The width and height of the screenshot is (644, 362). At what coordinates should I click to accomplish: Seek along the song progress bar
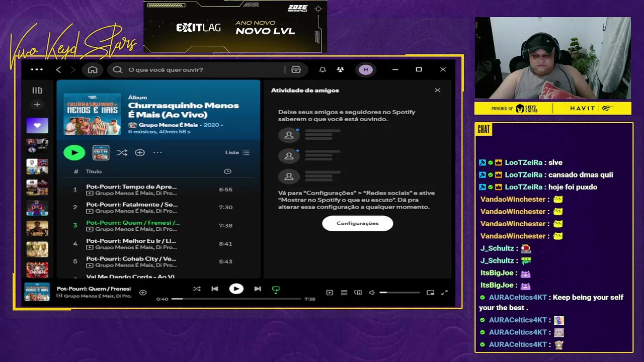pos(236,299)
